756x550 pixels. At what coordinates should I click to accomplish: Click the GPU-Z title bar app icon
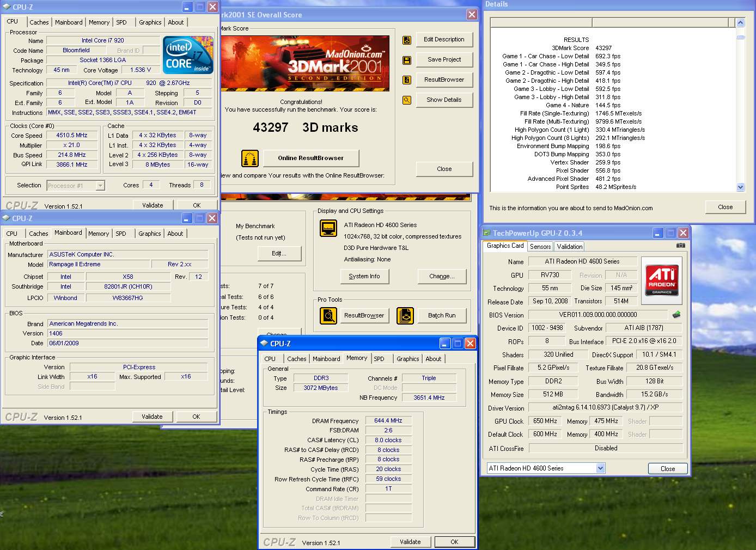[487, 233]
